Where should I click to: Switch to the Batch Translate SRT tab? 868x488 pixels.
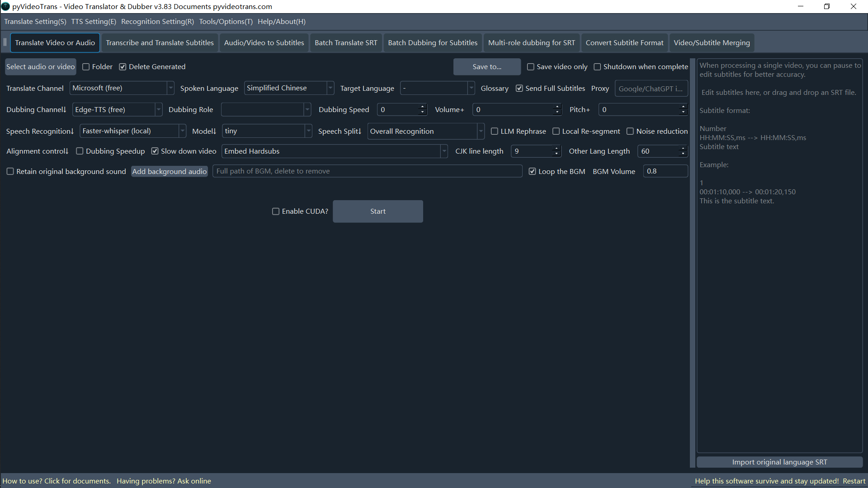coord(346,43)
